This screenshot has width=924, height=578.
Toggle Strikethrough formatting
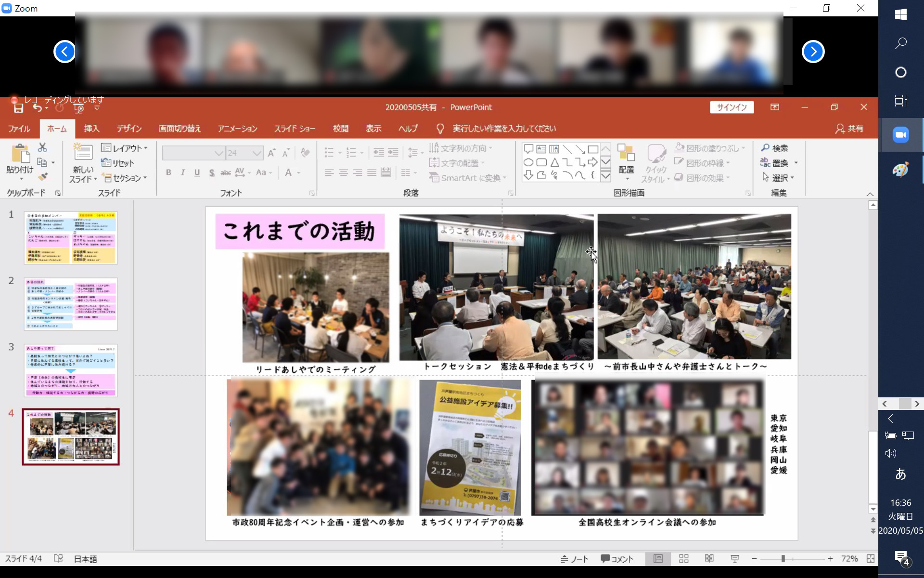[x=225, y=172]
